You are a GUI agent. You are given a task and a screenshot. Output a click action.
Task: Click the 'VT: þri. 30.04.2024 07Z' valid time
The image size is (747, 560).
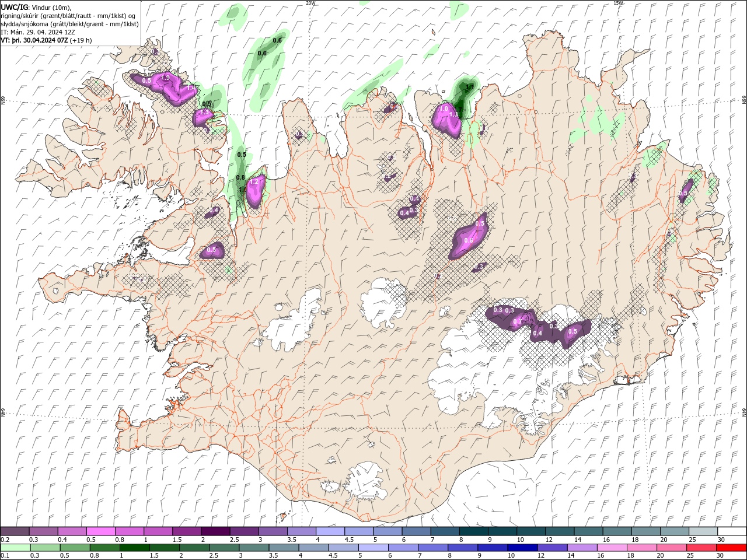[34, 40]
